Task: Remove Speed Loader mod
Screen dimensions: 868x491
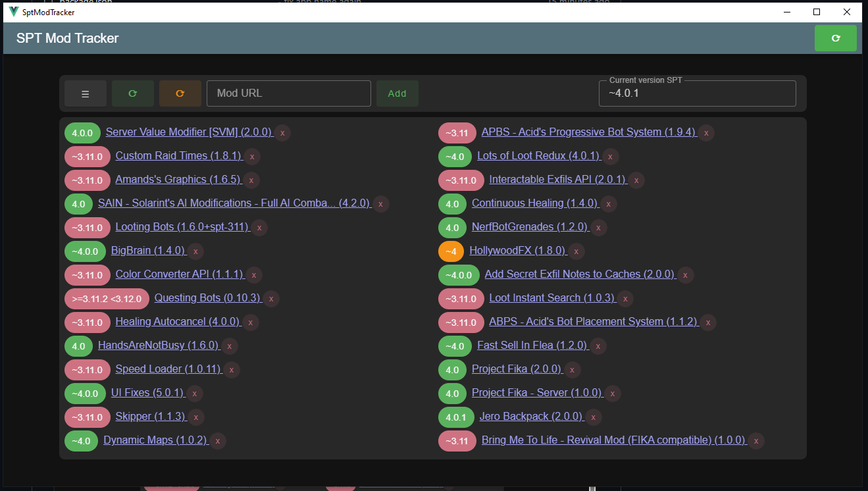Action: click(232, 369)
